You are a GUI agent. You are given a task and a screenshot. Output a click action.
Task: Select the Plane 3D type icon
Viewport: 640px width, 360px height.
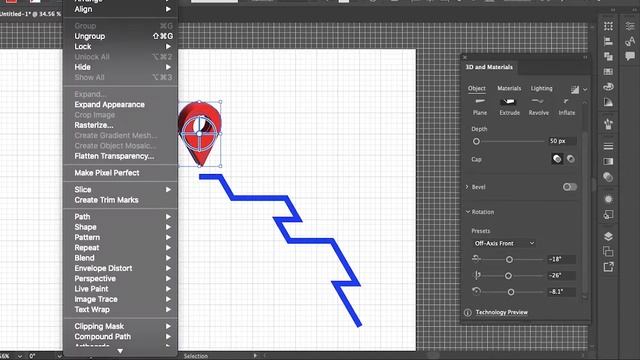480,101
